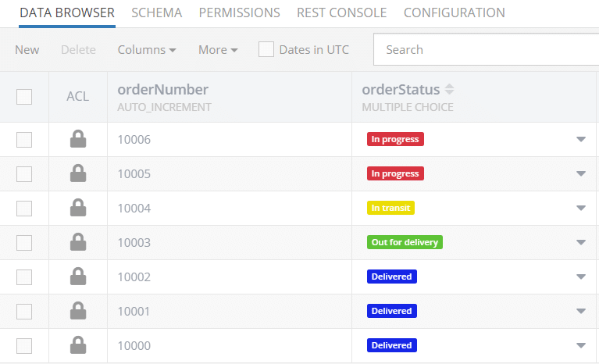599x364 pixels.
Task: Mark the checkbox for order 10000
Action: (24, 346)
